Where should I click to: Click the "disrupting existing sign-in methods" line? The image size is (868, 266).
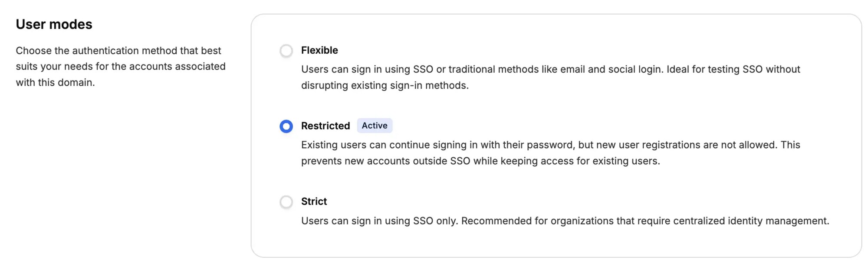point(385,85)
